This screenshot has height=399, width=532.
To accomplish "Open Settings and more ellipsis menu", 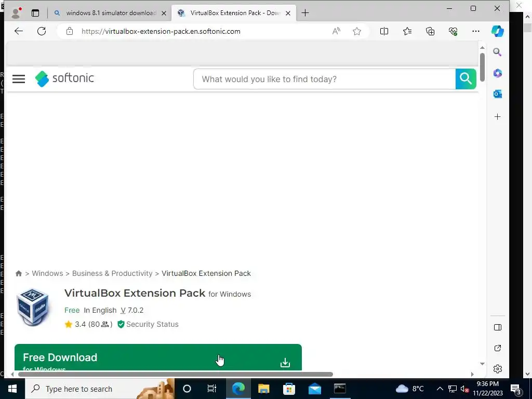I will tap(476, 31).
